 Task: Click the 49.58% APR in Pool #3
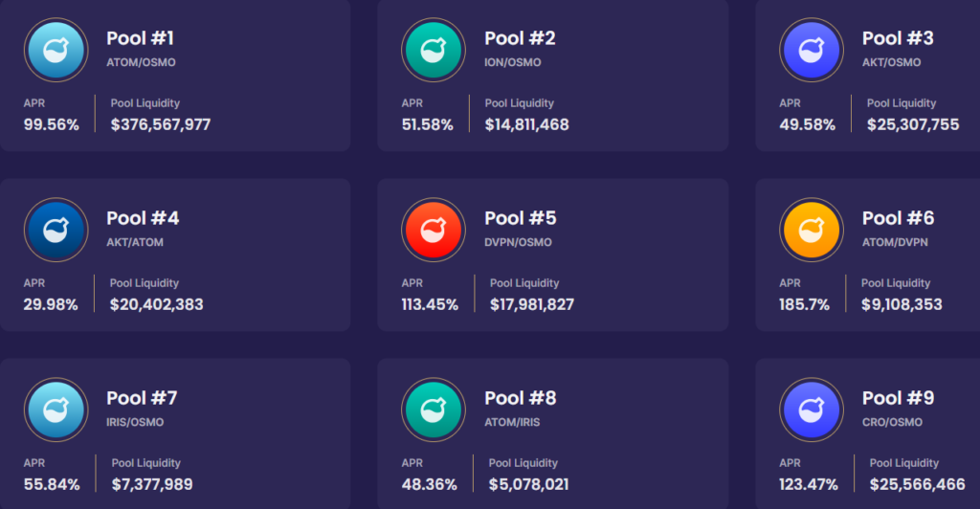click(x=807, y=124)
